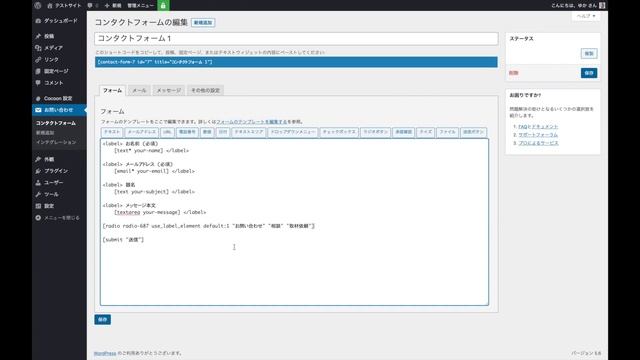Viewport: 640px width, 360px height.
Task: Open 設定 via its sliders icon
Action: pos(38,206)
